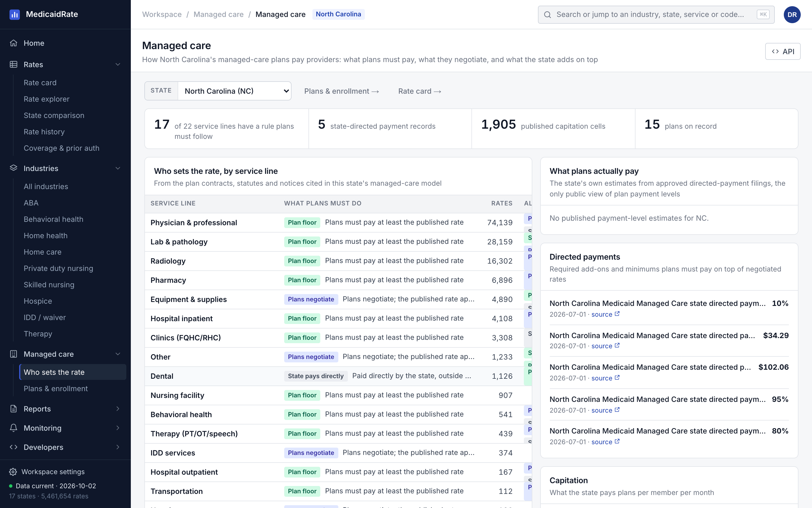Screen dimensions: 812x508
Task: Collapse the Industries sidebar section chevron
Action: click(x=118, y=168)
